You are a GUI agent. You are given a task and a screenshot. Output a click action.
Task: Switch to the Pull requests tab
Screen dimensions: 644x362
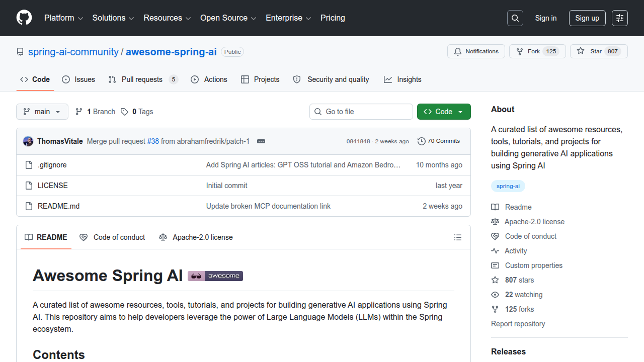143,79
